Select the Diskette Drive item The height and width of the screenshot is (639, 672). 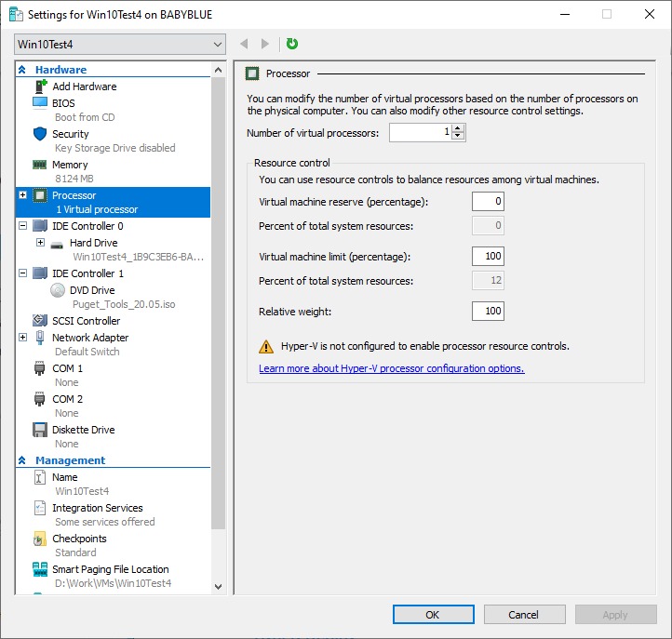(83, 430)
